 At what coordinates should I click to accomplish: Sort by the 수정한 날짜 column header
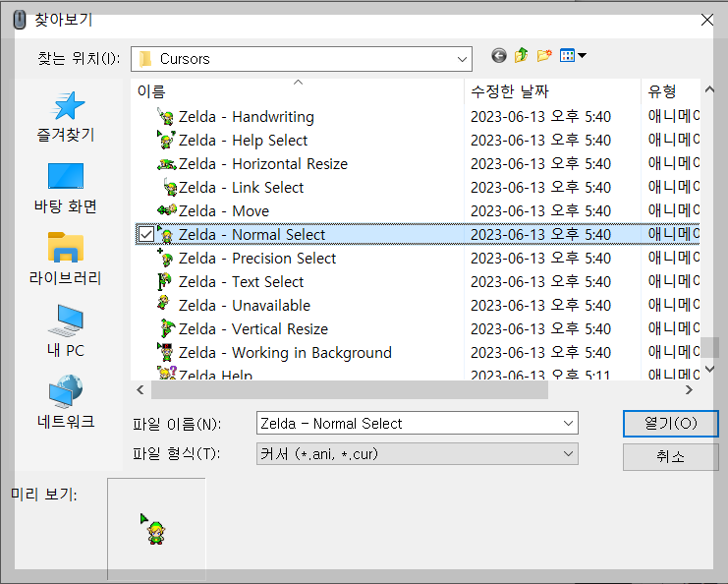coord(552,91)
